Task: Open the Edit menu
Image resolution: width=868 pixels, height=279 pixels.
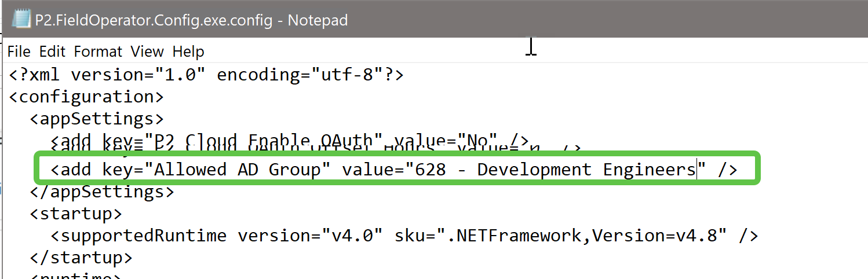Action: tap(52, 52)
